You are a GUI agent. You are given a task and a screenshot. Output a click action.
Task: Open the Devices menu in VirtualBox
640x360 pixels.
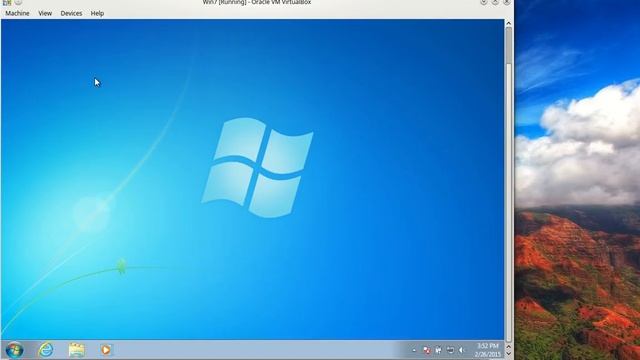point(71,13)
